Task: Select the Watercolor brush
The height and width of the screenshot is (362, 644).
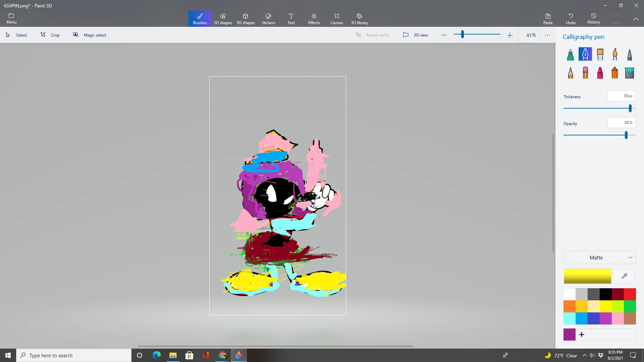Action: 615,54
